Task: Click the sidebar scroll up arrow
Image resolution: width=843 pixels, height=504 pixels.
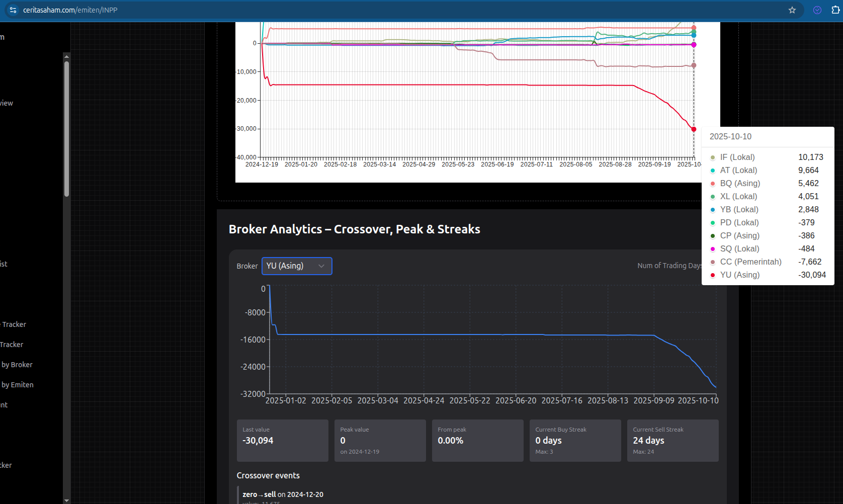Action: pyautogui.click(x=66, y=56)
